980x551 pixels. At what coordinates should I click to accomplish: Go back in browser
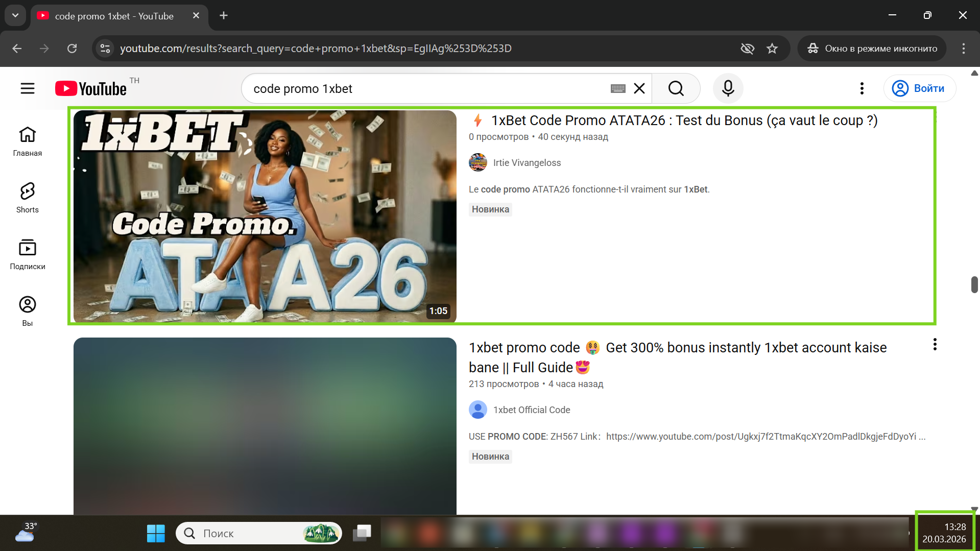click(x=17, y=49)
